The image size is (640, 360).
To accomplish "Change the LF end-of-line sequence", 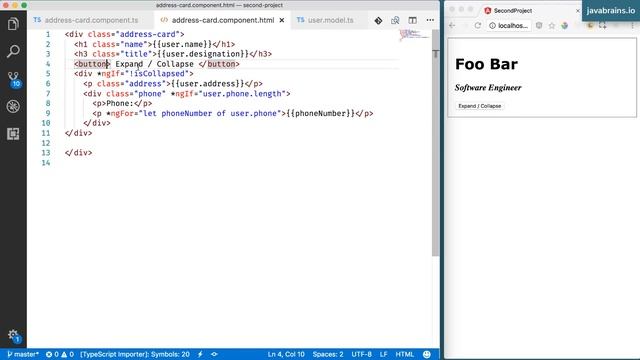I will click(x=383, y=354).
